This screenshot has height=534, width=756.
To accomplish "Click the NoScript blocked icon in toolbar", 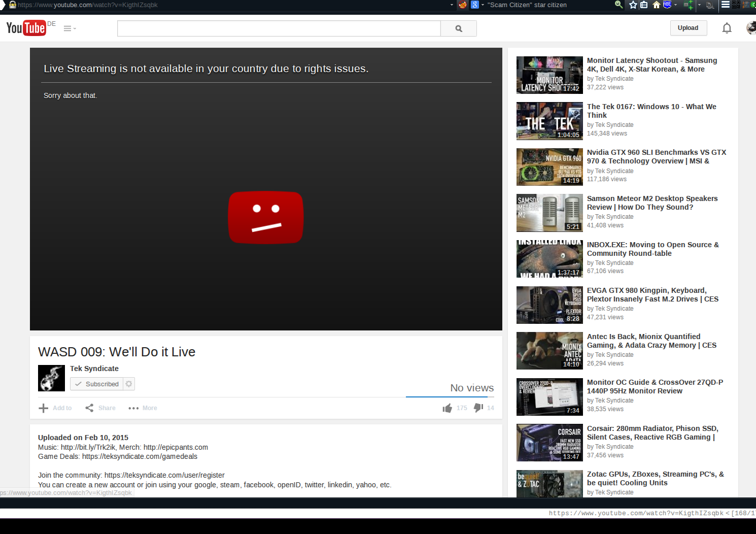I will (x=463, y=5).
